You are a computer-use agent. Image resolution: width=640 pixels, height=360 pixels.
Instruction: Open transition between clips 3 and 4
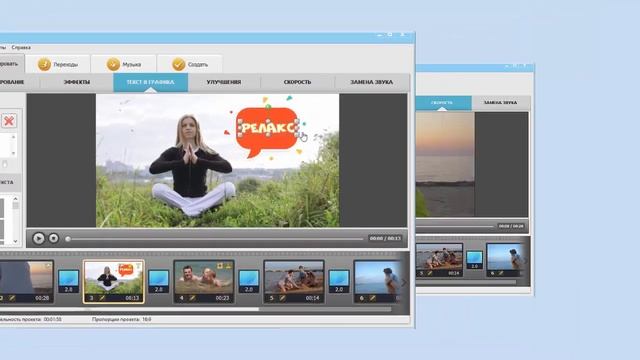coord(158,281)
